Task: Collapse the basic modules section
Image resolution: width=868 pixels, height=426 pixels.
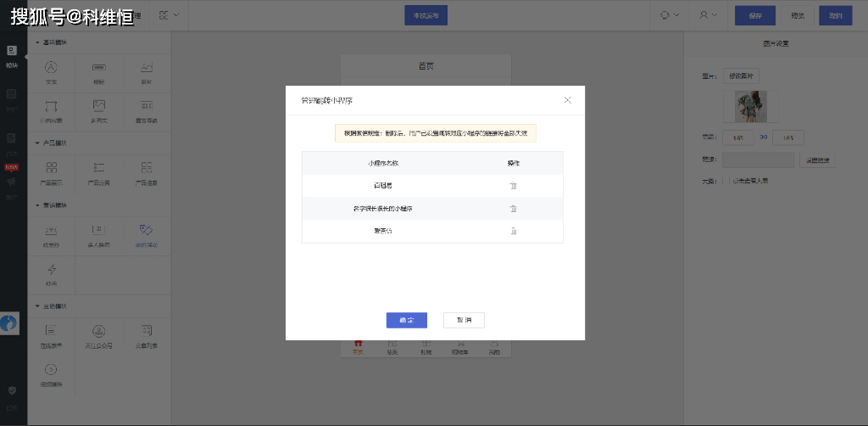Action: point(37,42)
